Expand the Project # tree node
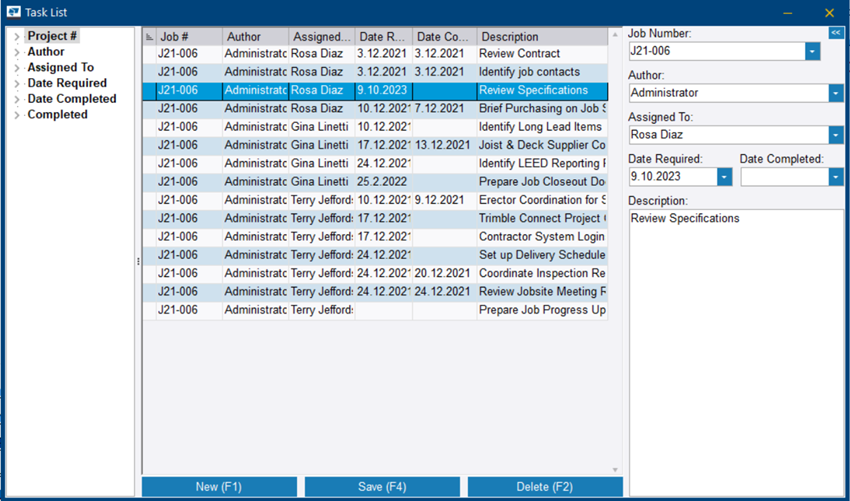This screenshot has height=501, width=850. click(x=17, y=37)
